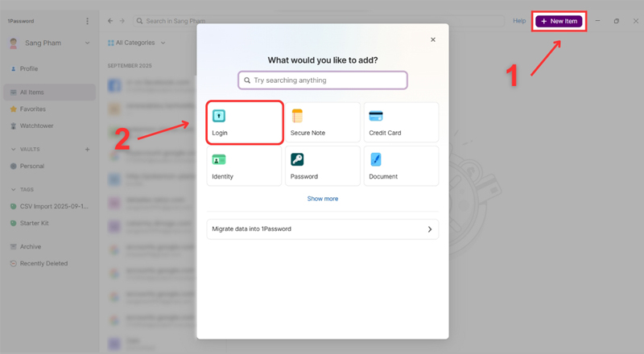Add a new vault with plus icon
Image resolution: width=644 pixels, height=354 pixels.
[88, 150]
